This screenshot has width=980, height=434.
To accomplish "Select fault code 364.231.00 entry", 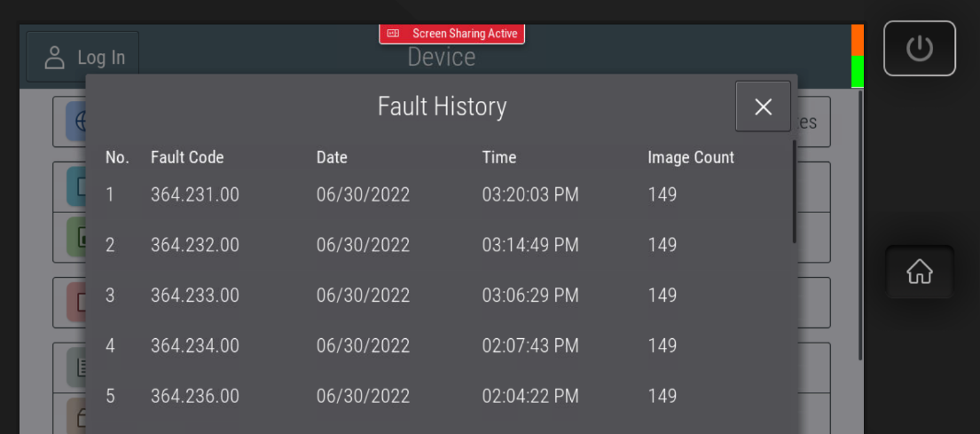I will point(195,194).
